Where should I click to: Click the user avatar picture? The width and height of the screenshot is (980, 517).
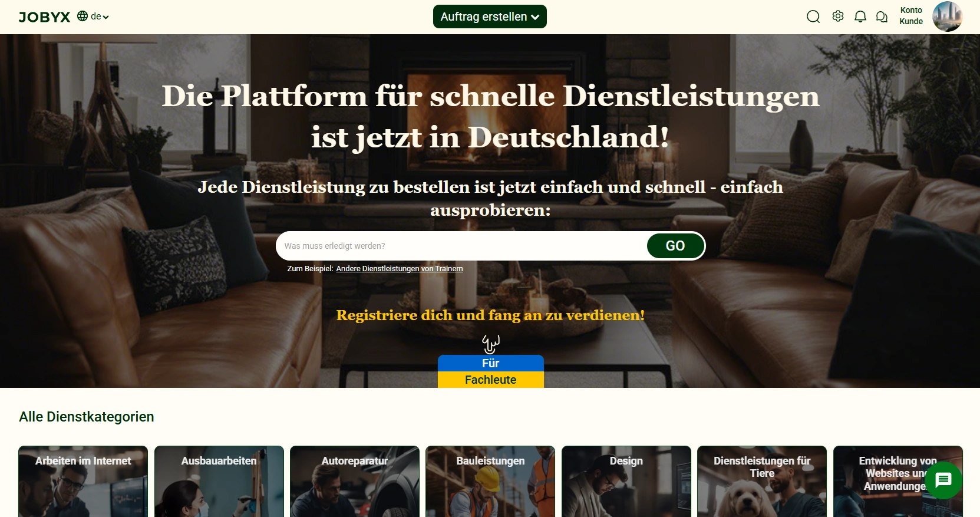click(947, 17)
